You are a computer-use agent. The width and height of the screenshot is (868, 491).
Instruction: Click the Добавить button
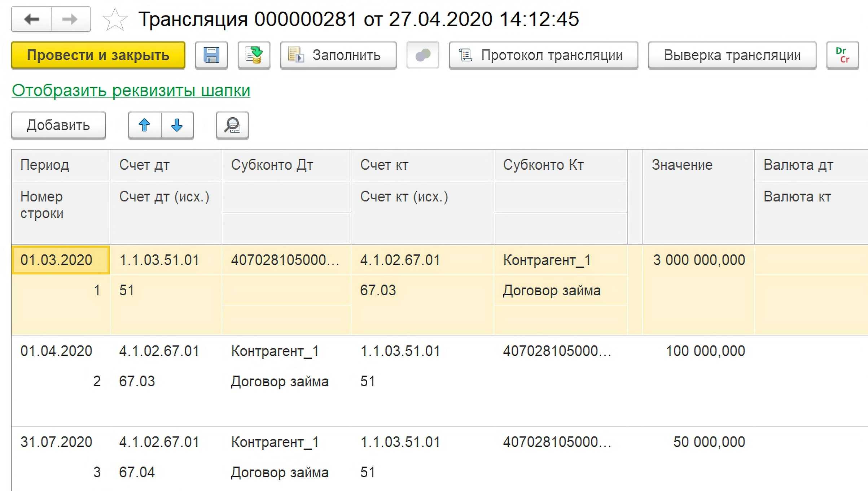tap(58, 125)
